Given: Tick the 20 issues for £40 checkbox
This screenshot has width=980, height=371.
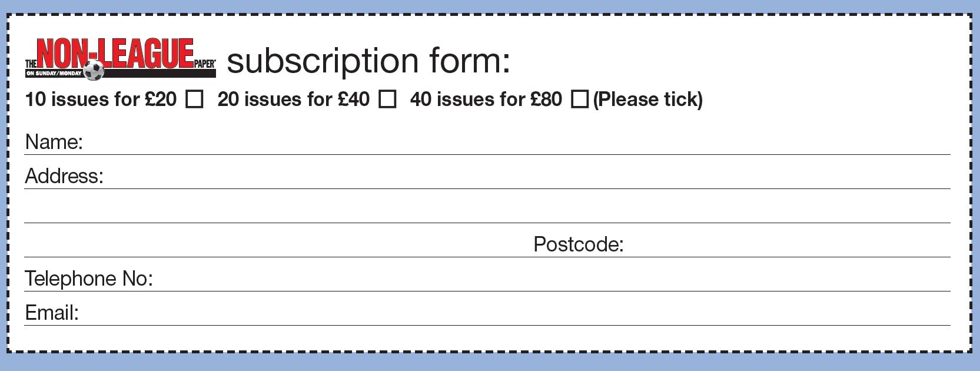Looking at the screenshot, I should (387, 100).
